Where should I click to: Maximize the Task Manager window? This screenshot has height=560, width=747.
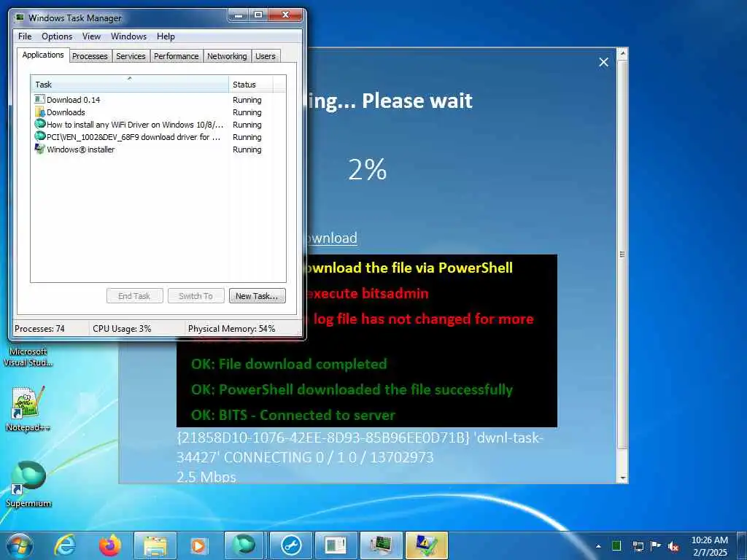pos(258,15)
